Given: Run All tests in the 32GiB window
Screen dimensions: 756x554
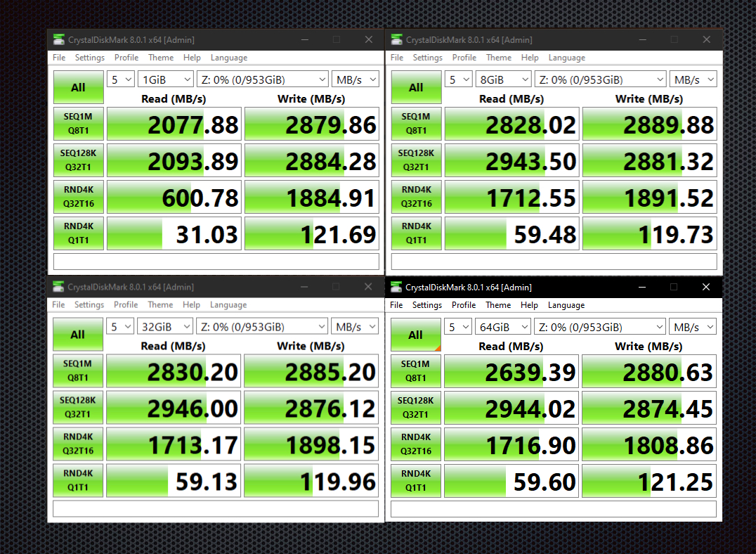Looking at the screenshot, I should tap(77, 335).
